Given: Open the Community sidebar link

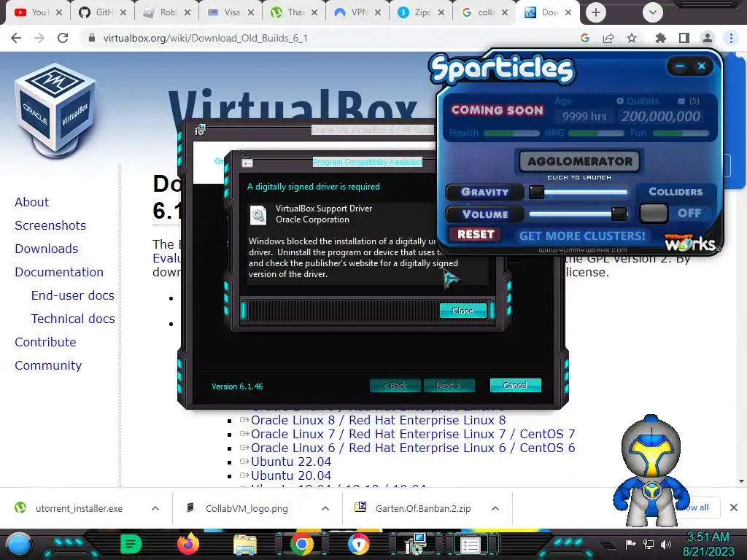Looking at the screenshot, I should (x=48, y=365).
